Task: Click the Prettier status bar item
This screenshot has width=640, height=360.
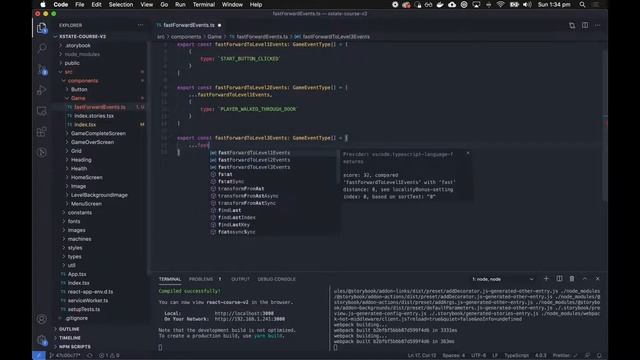Action: click(x=565, y=356)
